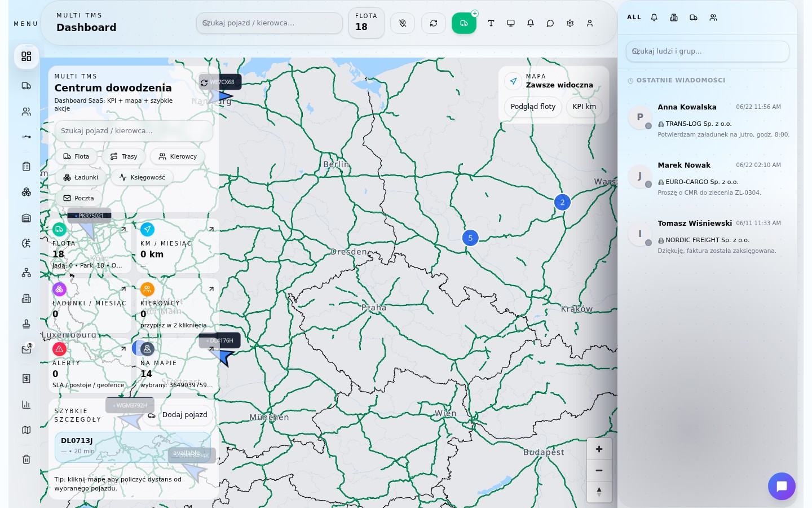The width and height of the screenshot is (812, 508).
Task: Click the Flota chip button
Action: [x=76, y=156]
